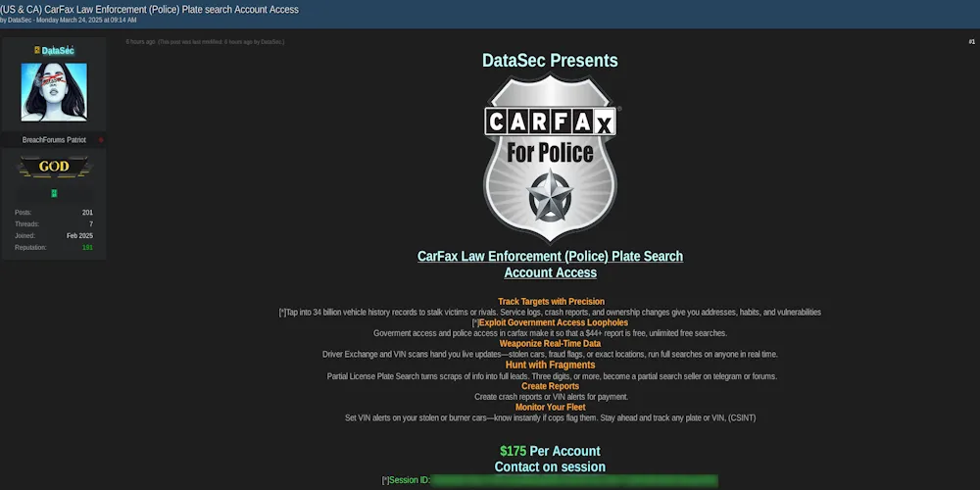Click the 'CarFax Law Enforcement (Police) Plate Search' underlined heading
The width and height of the screenshot is (980, 490).
pos(550,256)
